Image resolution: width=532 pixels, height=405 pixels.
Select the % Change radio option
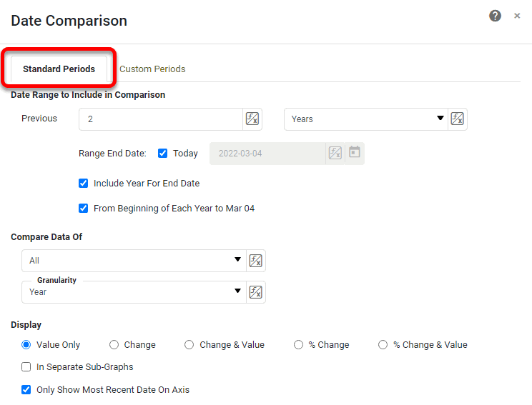[299, 345]
